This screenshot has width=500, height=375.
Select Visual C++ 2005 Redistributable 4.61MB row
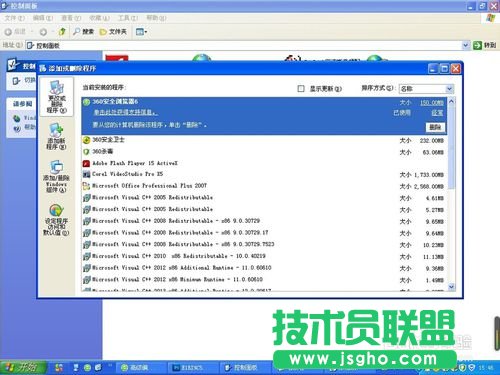click(264, 198)
